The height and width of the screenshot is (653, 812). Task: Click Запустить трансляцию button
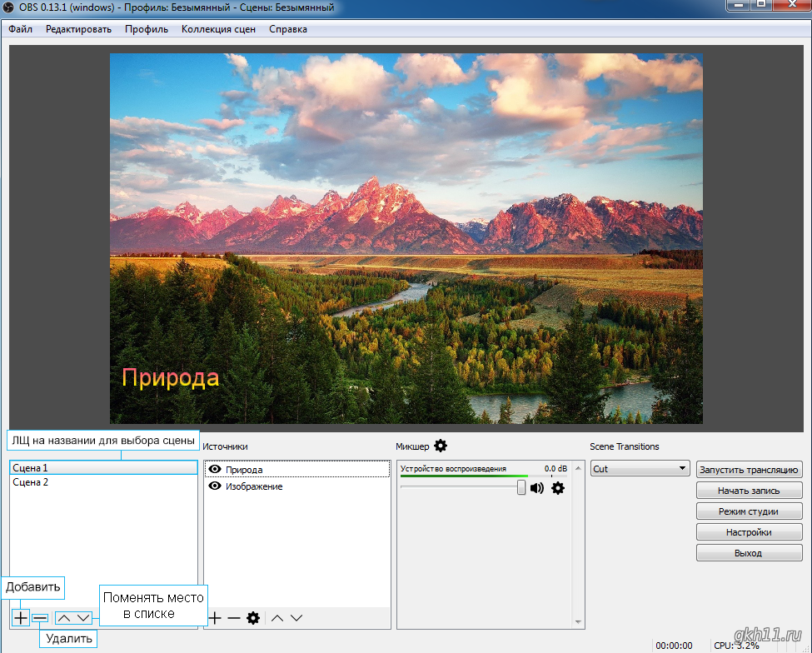[x=749, y=470]
